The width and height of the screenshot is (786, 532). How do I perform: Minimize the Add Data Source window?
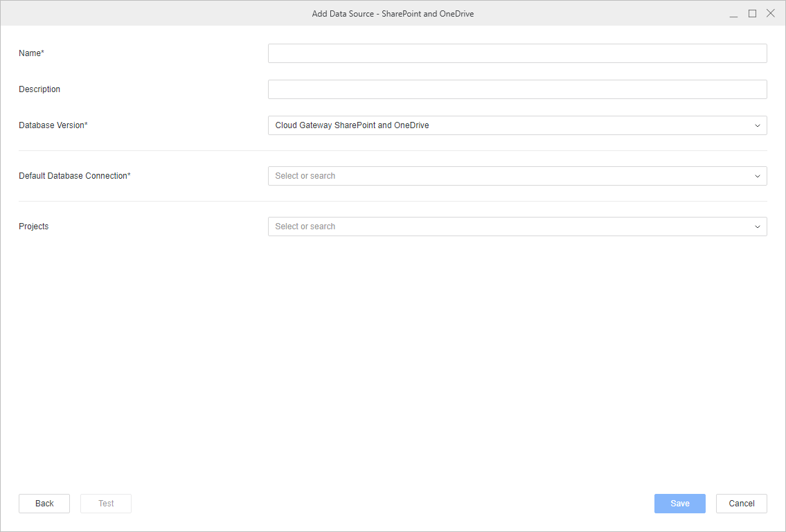734,14
